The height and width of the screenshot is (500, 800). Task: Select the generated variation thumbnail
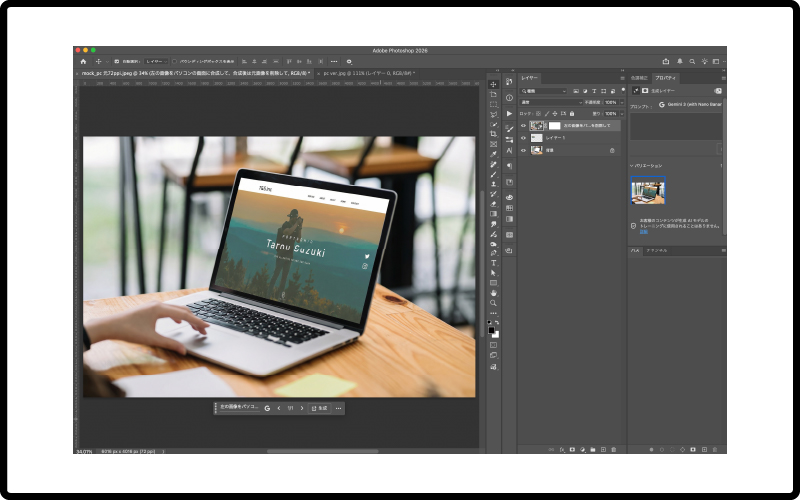pos(648,190)
